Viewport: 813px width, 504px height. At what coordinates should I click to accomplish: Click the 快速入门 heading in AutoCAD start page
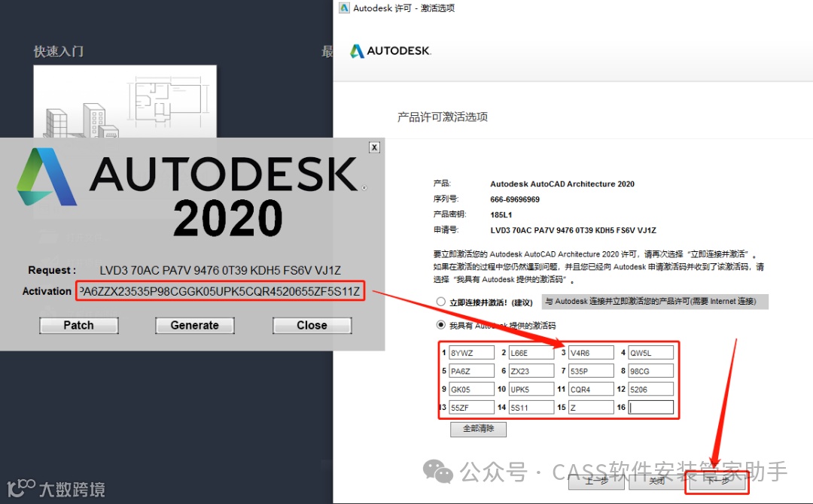pyautogui.click(x=59, y=51)
